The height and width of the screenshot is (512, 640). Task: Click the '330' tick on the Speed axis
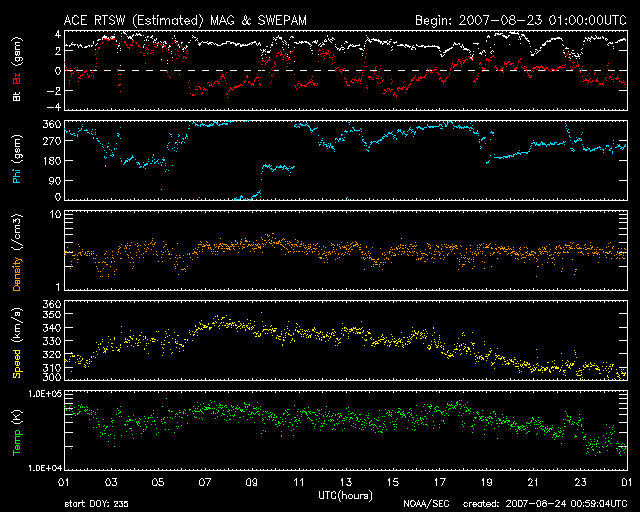tap(52, 341)
